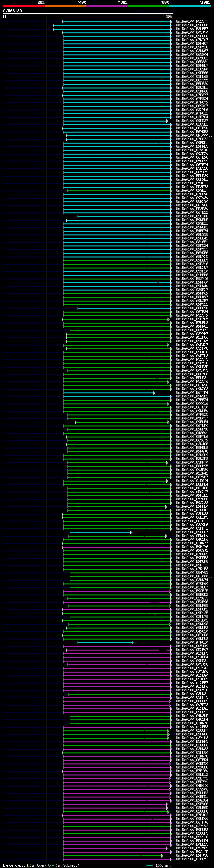Select the query label AV566130
Viewport: 214px width, 868px height.
pyautogui.click(x=12, y=11)
